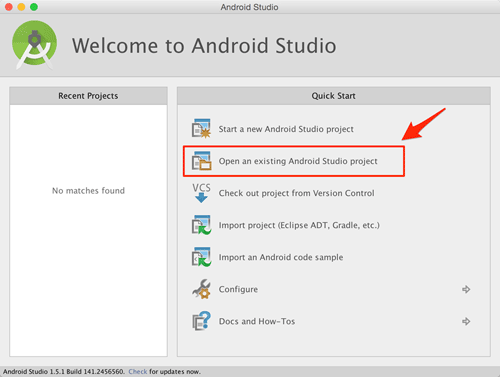Click the Android Studio logo
The image size is (500, 377).
(34, 44)
